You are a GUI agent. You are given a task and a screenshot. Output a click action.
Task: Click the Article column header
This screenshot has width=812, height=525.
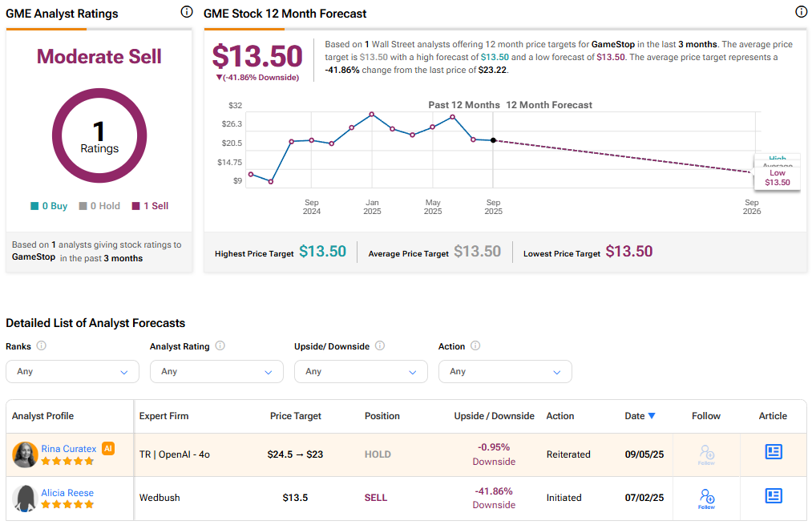click(x=773, y=416)
